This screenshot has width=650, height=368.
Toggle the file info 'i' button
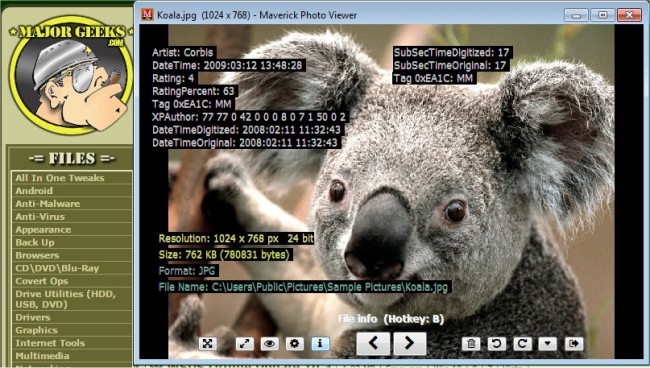(320, 344)
